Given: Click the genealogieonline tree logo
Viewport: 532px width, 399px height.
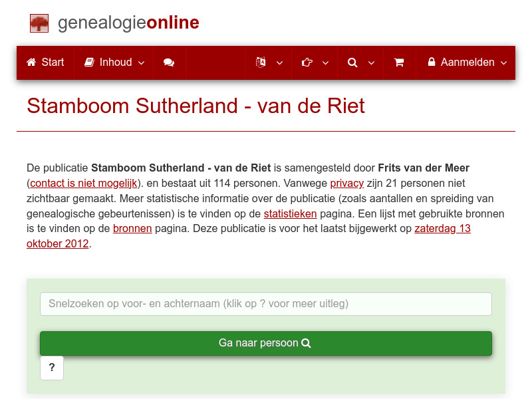Looking at the screenshot, I should click(39, 23).
